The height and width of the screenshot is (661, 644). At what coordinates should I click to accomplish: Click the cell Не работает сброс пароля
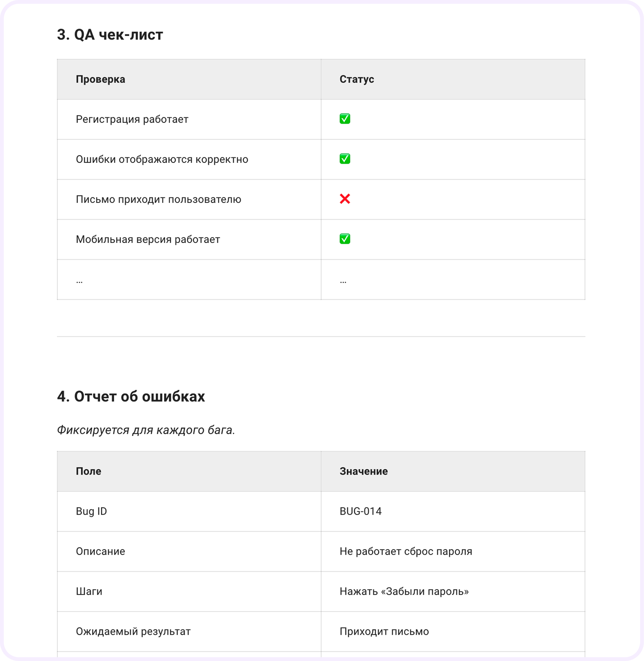(453, 551)
